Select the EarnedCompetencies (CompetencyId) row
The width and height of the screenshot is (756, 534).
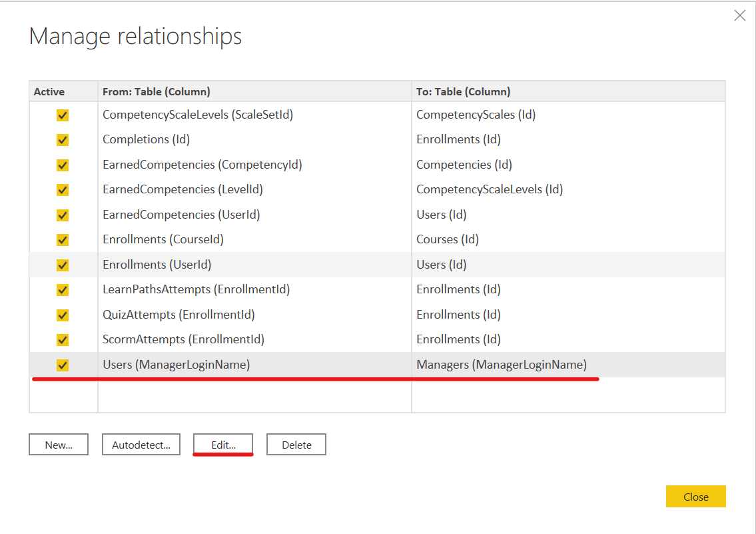coord(202,165)
